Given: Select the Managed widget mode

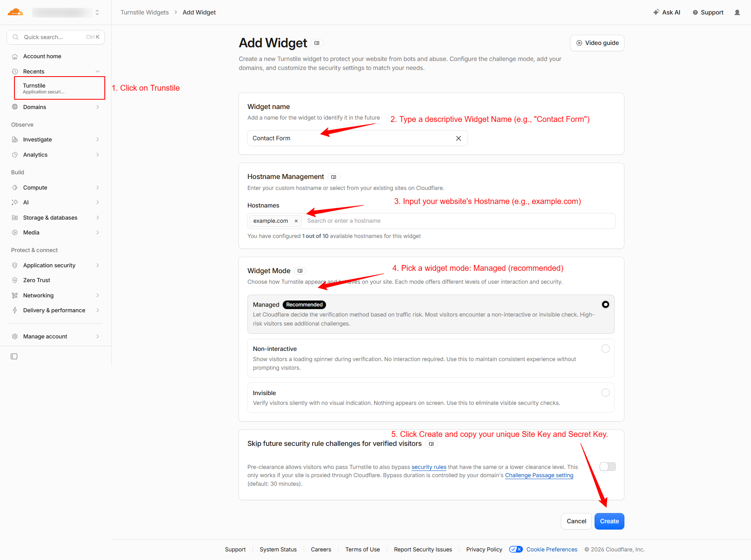Looking at the screenshot, I should 431,314.
